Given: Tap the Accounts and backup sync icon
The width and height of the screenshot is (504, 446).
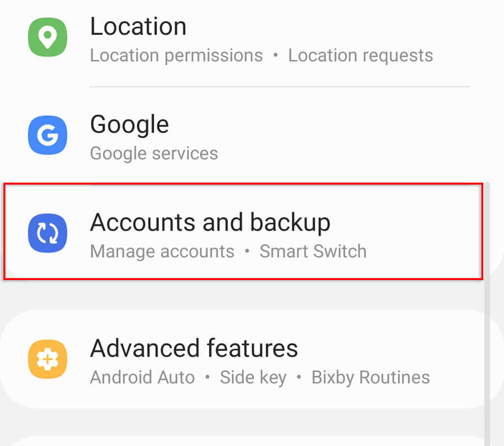Looking at the screenshot, I should [47, 233].
